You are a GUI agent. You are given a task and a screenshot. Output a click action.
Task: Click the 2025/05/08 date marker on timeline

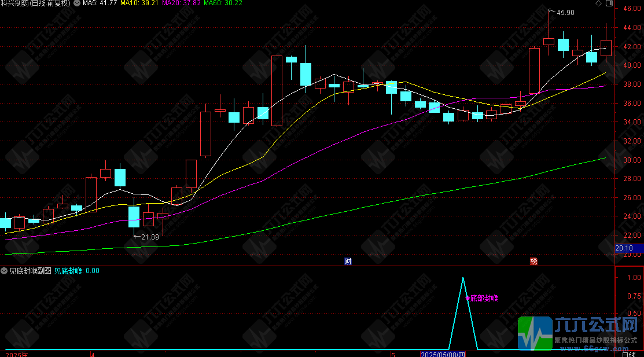[x=443, y=354]
